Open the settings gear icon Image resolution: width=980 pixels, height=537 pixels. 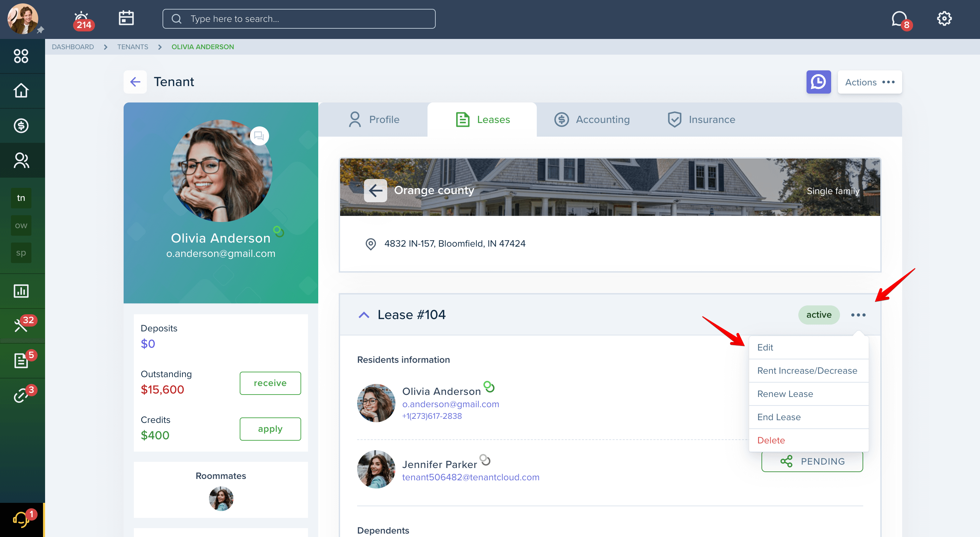944,18
